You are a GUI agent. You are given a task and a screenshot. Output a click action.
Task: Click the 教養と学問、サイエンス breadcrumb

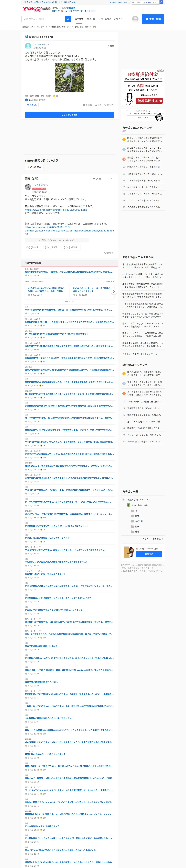61,27
